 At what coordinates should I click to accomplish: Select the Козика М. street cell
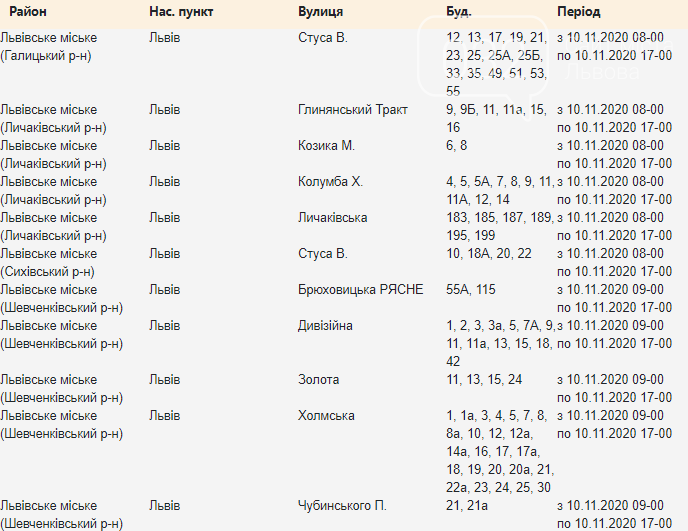coord(326,145)
